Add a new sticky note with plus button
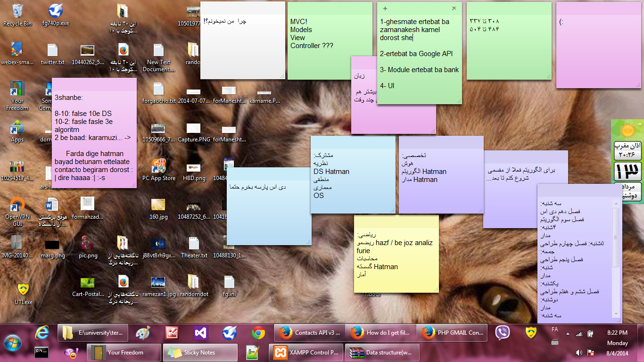The width and height of the screenshot is (644, 362). [385, 8]
